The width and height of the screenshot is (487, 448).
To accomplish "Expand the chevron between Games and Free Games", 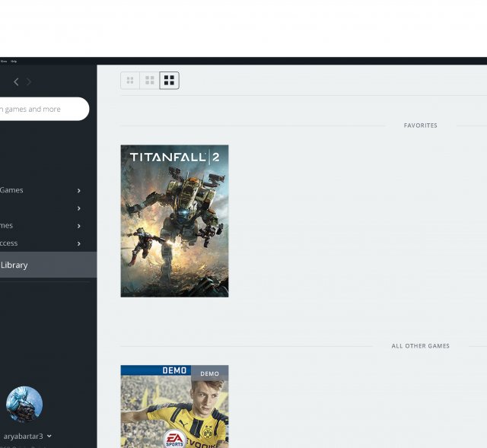I will pyautogui.click(x=79, y=208).
